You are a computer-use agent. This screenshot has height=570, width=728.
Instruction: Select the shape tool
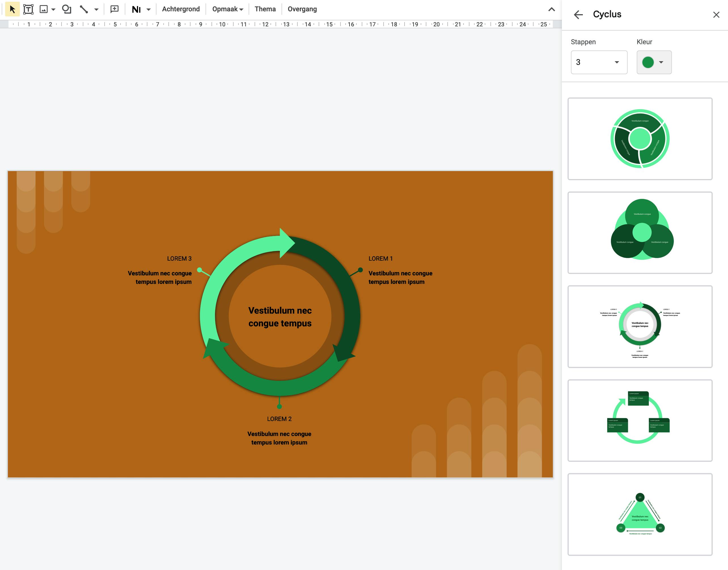coord(66,9)
